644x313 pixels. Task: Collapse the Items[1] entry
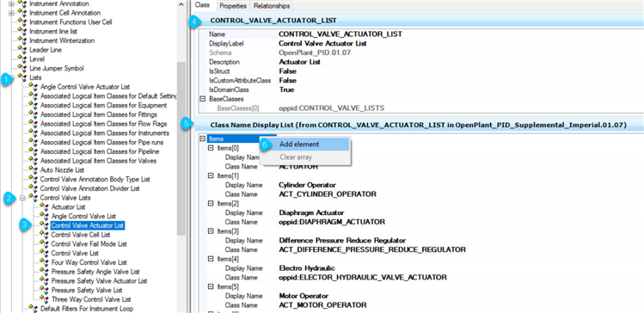211,175
